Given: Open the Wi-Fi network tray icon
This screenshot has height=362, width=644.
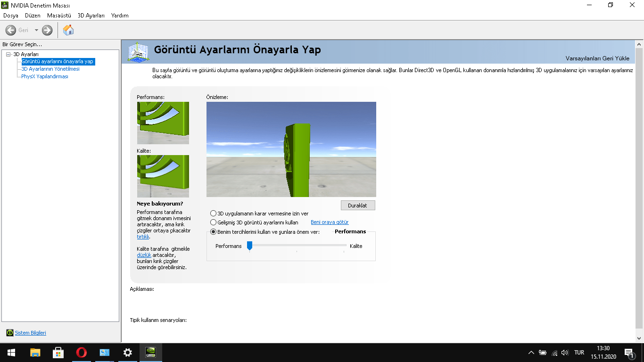Looking at the screenshot, I should 554,353.
